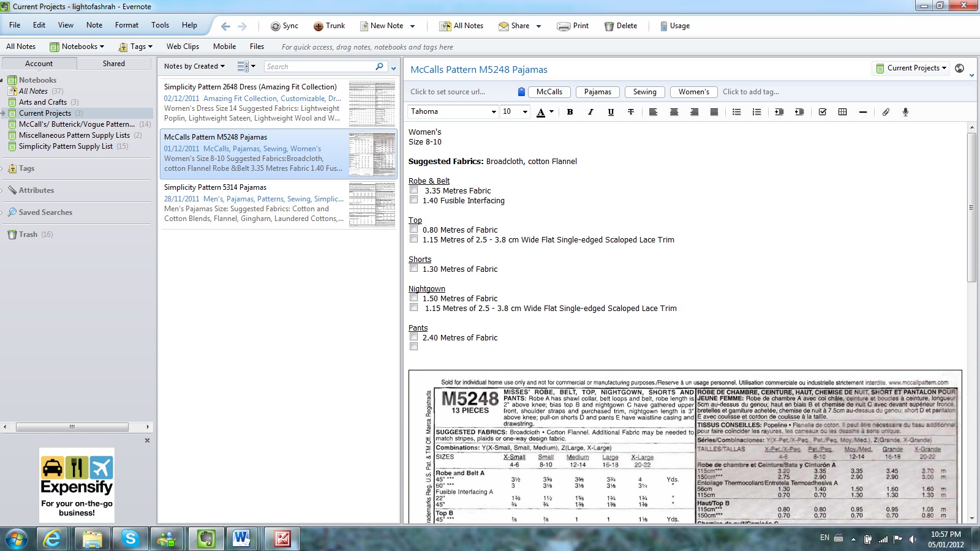Screen dimensions: 980x551
Task: Expand the Share dropdown arrow
Action: pos(538,26)
